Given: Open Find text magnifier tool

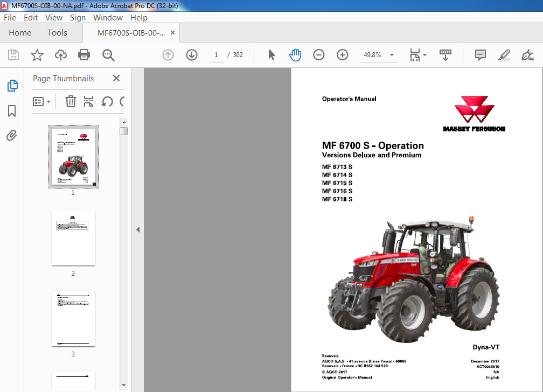Looking at the screenshot, I should pos(108,55).
